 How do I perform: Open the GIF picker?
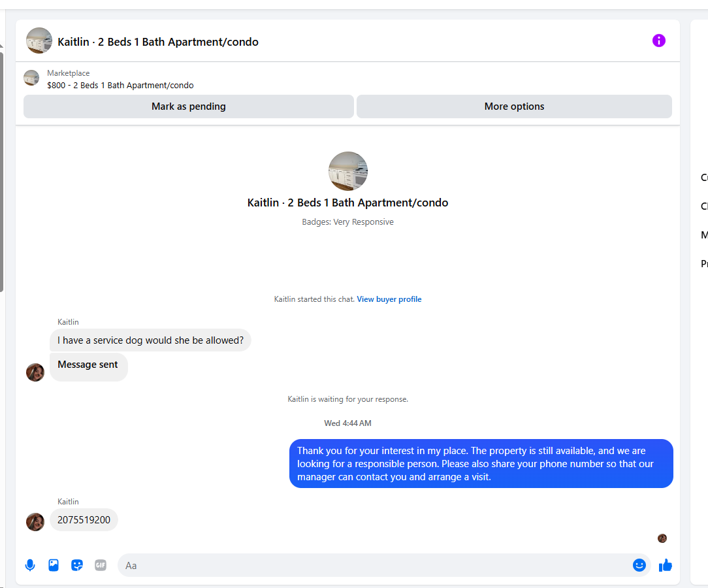click(x=101, y=565)
